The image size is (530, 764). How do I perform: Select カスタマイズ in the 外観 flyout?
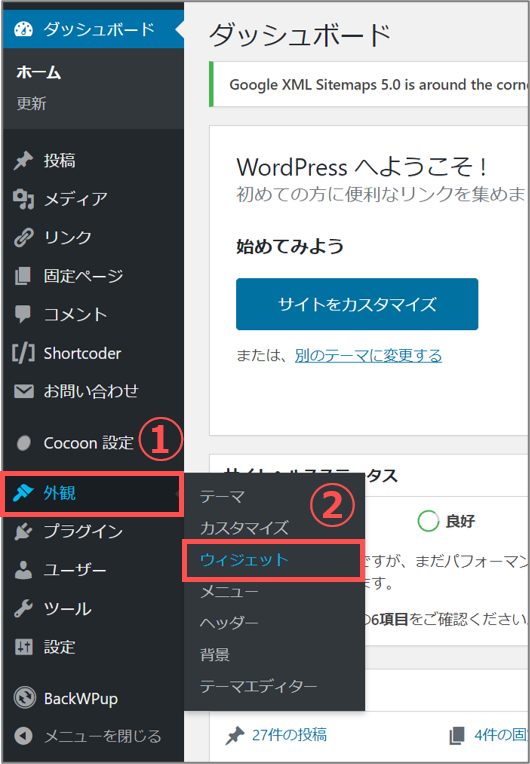click(x=245, y=528)
